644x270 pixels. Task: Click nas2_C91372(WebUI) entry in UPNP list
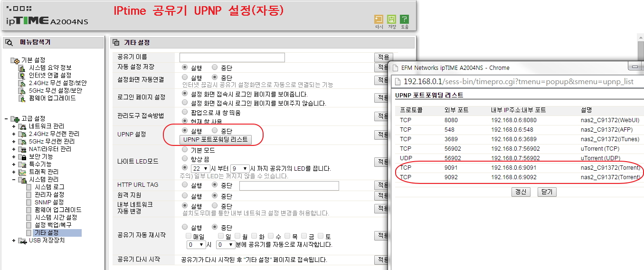point(610,120)
